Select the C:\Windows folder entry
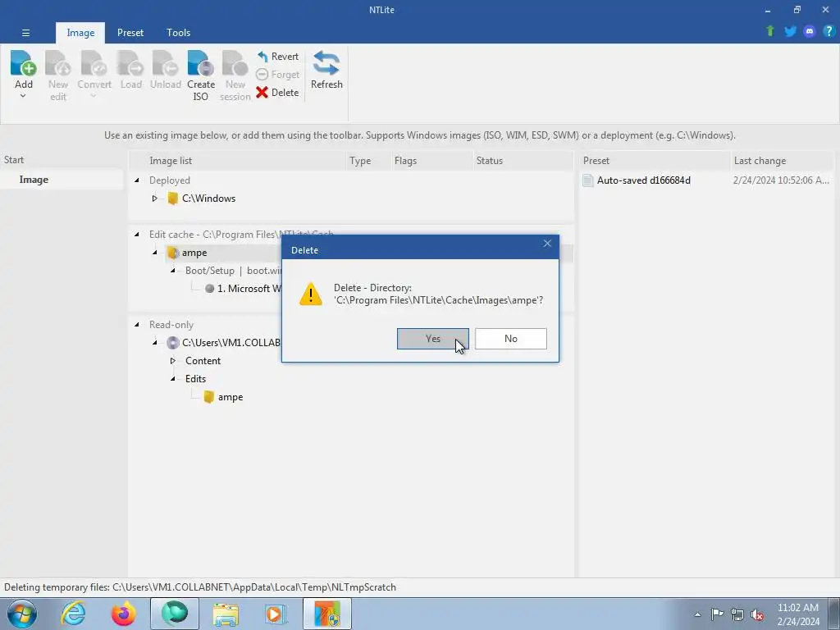 click(208, 199)
